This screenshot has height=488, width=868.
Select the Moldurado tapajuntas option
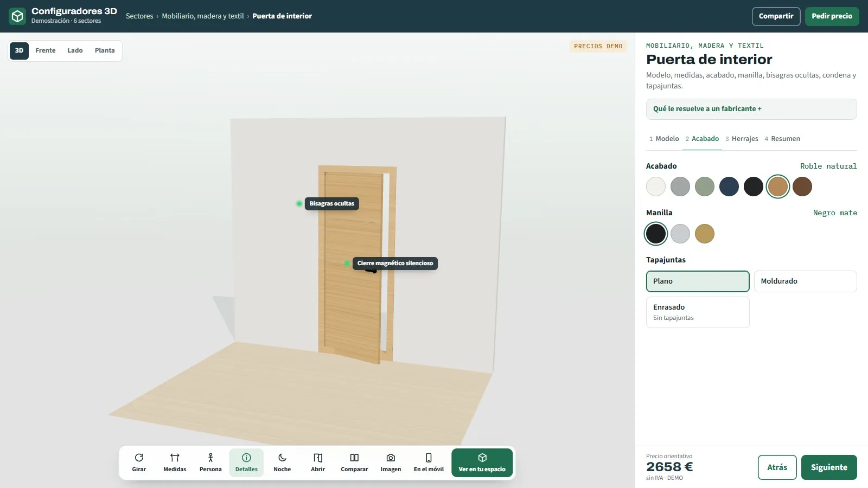[806, 281]
